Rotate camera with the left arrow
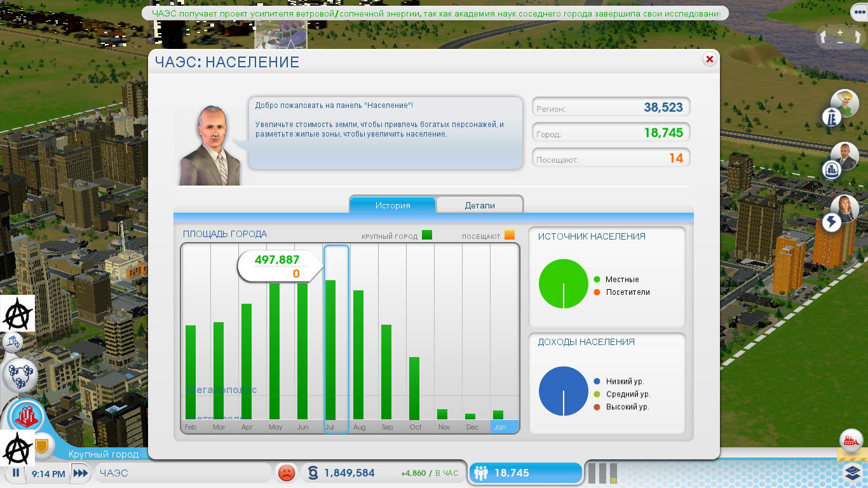Screen dimensions: 868x488 point(824,37)
